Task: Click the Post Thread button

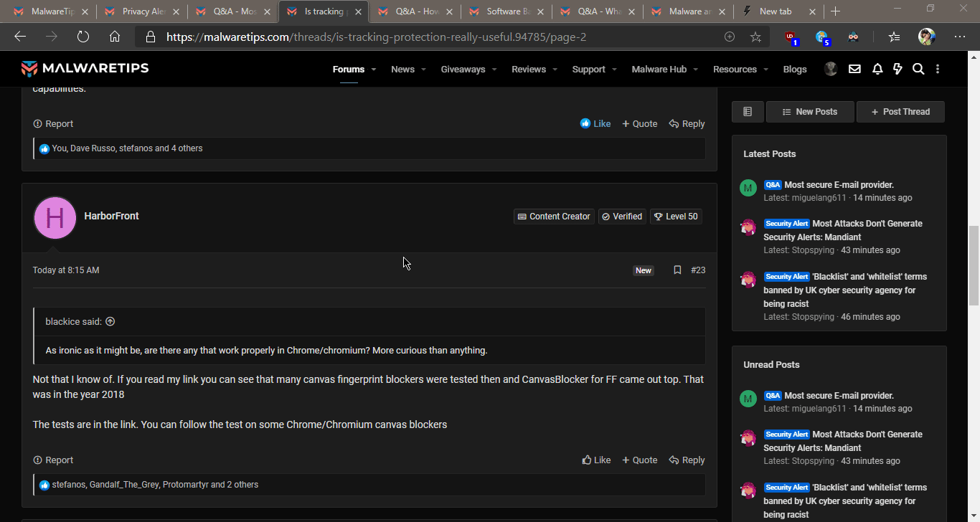Action: click(x=900, y=112)
